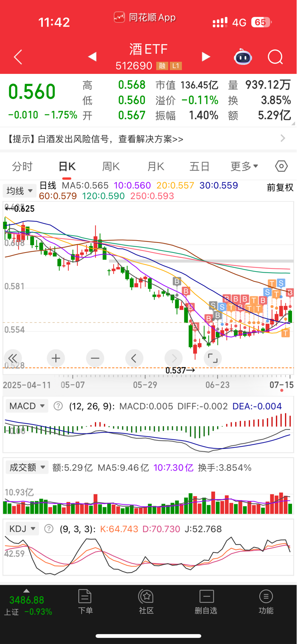Open chart settings hexagon icon
This screenshot has width=297, height=644.
[282, 166]
